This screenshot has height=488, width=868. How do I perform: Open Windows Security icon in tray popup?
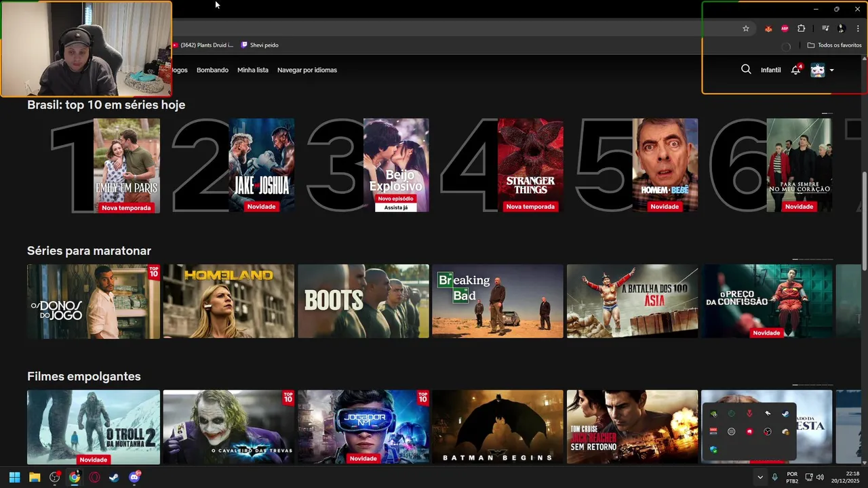coord(713,449)
